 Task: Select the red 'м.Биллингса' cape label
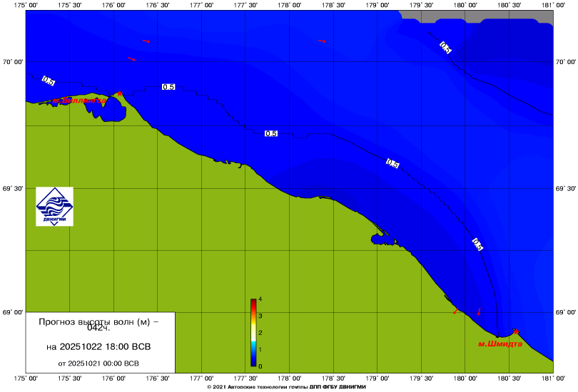tap(78, 100)
